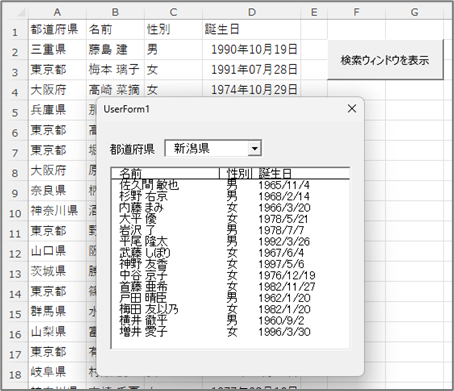This screenshot has height=391, width=454.
Task: Select 梅田 友以乃 row in the list
Action: point(230,309)
